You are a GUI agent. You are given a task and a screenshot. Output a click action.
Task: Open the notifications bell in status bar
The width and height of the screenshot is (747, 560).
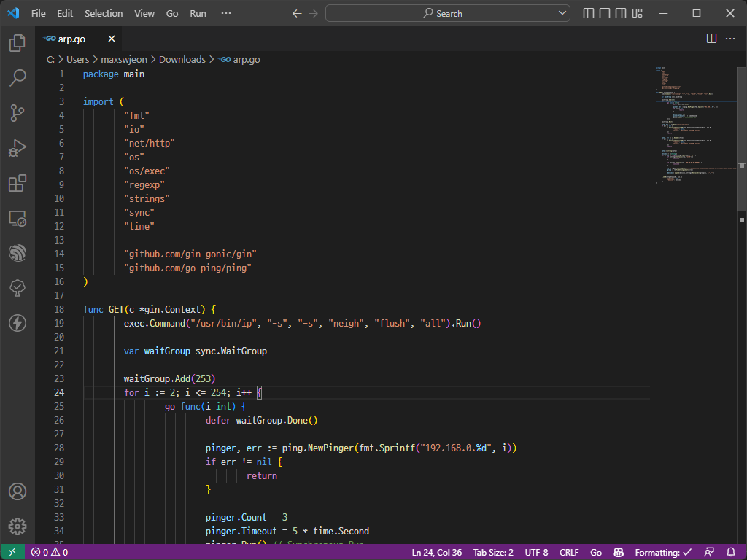coord(731,553)
